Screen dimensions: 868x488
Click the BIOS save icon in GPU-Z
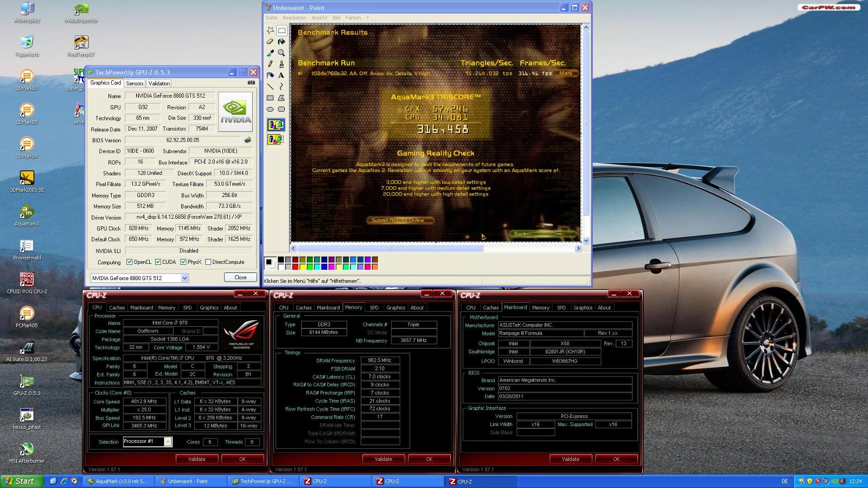[247, 140]
